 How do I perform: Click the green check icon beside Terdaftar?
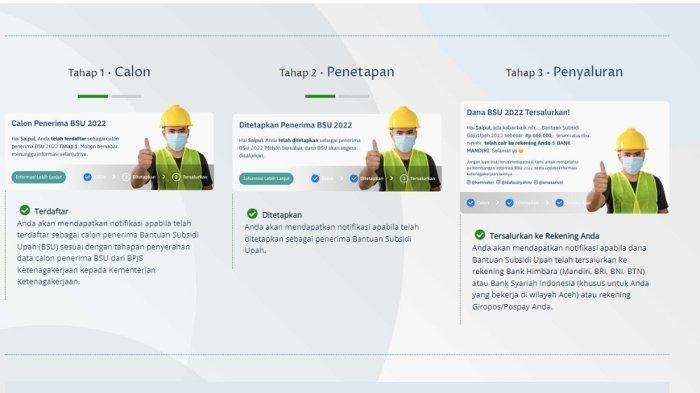tap(25, 210)
